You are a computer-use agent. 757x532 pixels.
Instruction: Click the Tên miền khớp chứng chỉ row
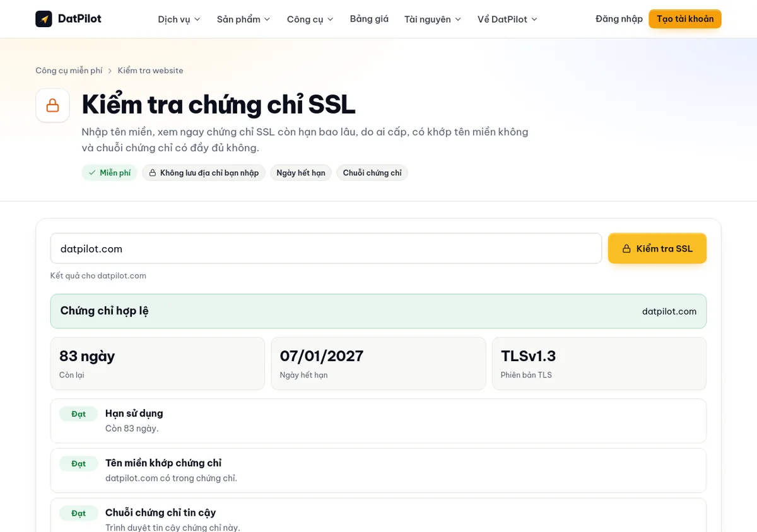click(x=378, y=470)
